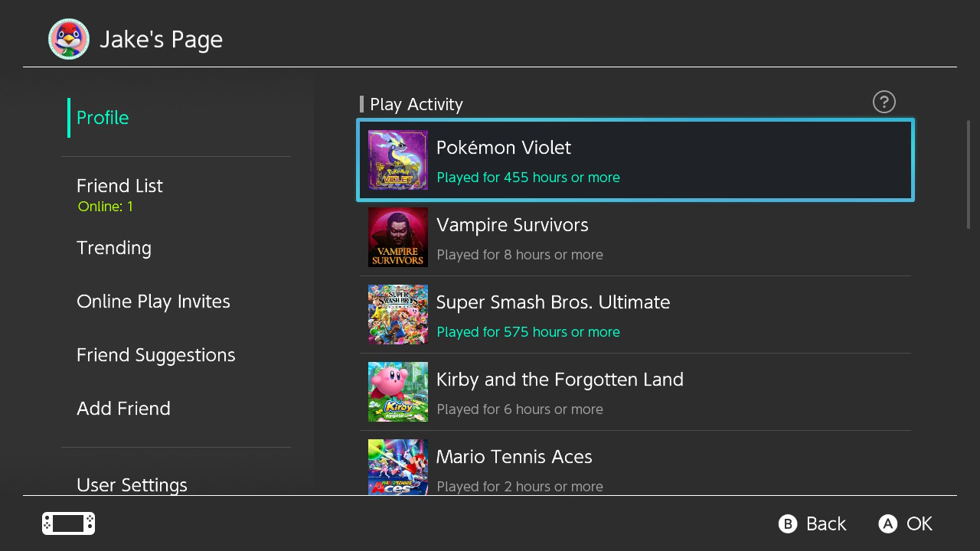The image size is (980, 551).
Task: Select the Vampire Survivors title text
Action: (512, 225)
